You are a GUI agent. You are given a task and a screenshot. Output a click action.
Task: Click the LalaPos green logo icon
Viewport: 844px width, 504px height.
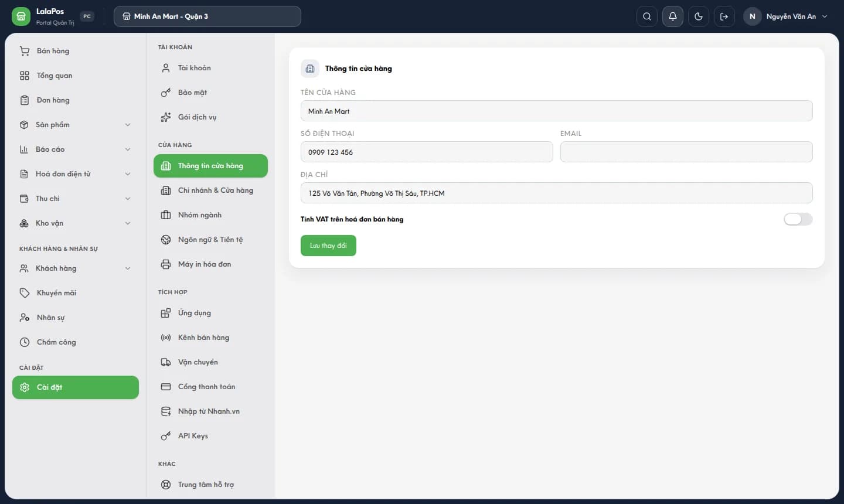coord(21,16)
